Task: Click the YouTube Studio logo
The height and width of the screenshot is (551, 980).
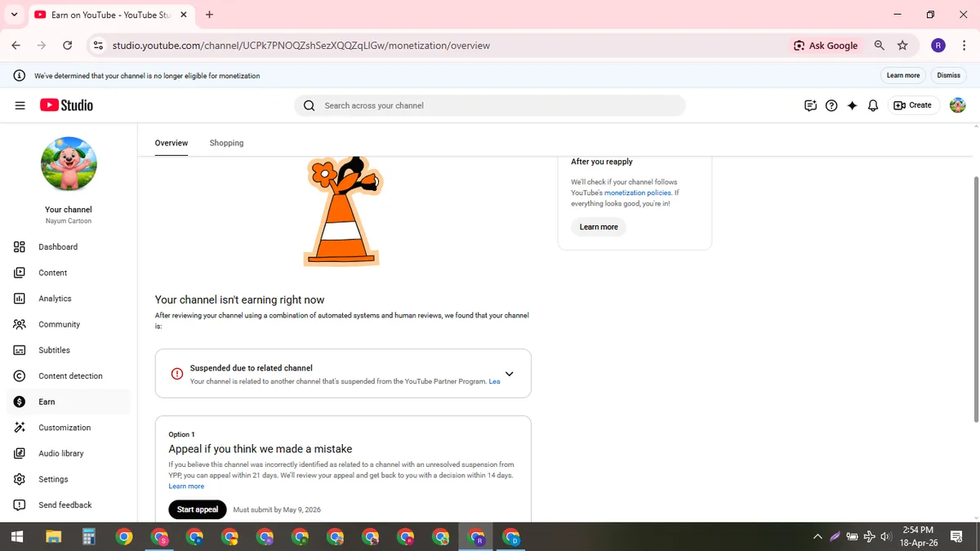Action: pos(66,105)
